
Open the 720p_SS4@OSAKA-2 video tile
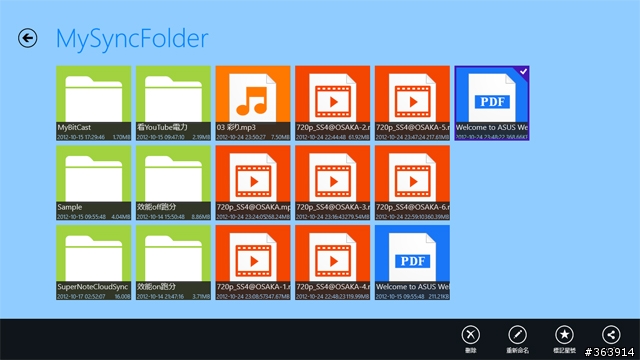tap(333, 103)
